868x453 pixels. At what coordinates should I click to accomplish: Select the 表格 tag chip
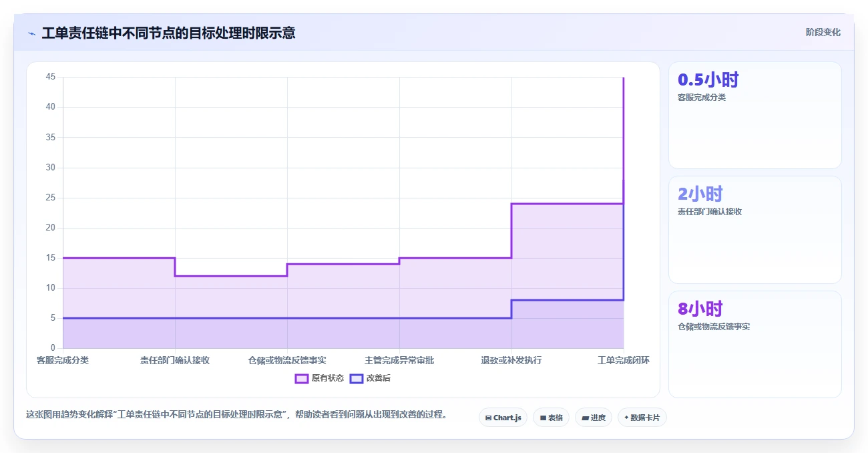tap(551, 418)
